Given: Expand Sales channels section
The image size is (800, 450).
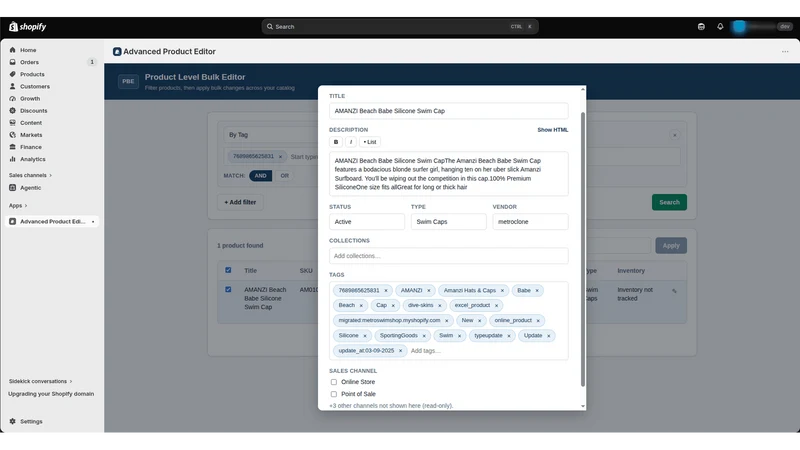Looking at the screenshot, I should pos(30,176).
